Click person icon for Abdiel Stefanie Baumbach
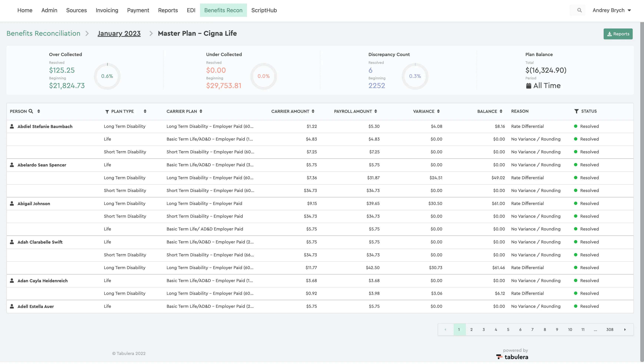This screenshot has height=364, width=644. [12, 126]
